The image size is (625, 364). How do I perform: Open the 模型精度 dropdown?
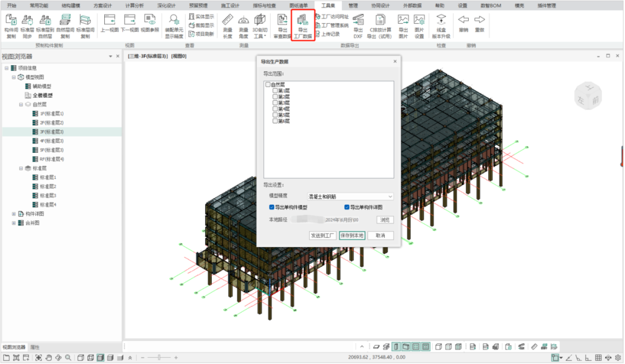pos(350,197)
